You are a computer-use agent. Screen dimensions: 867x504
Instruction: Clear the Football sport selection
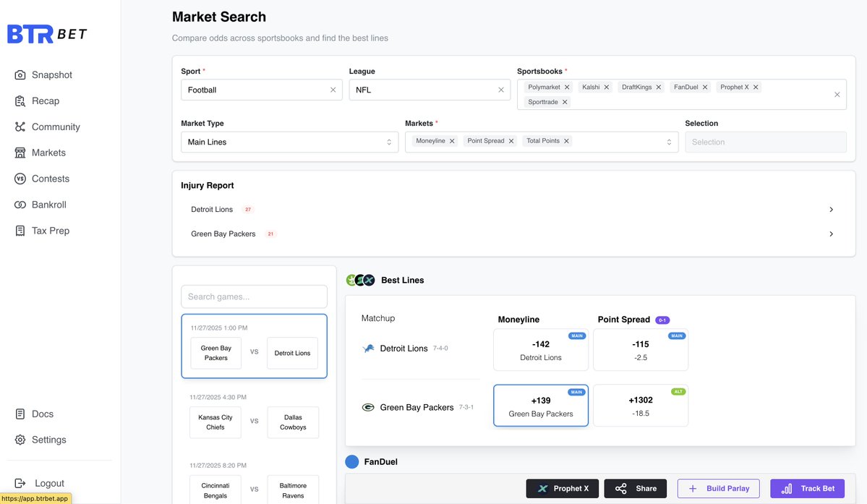click(333, 90)
